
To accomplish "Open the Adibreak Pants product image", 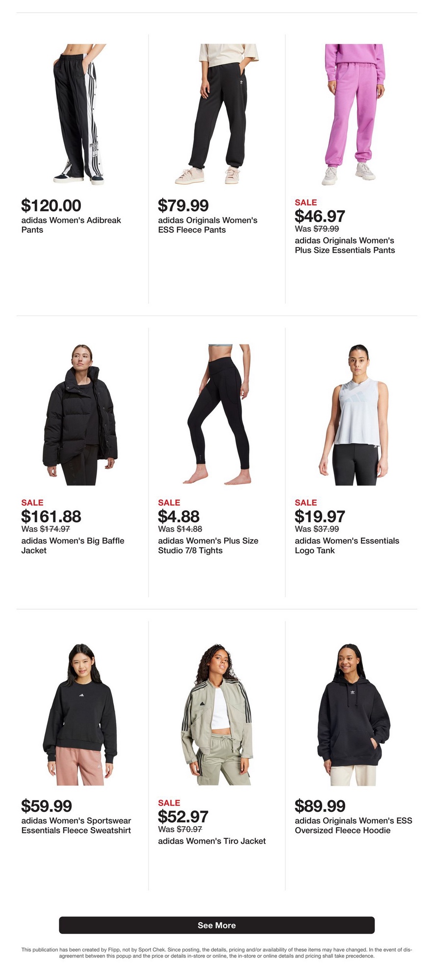I will coord(79,114).
